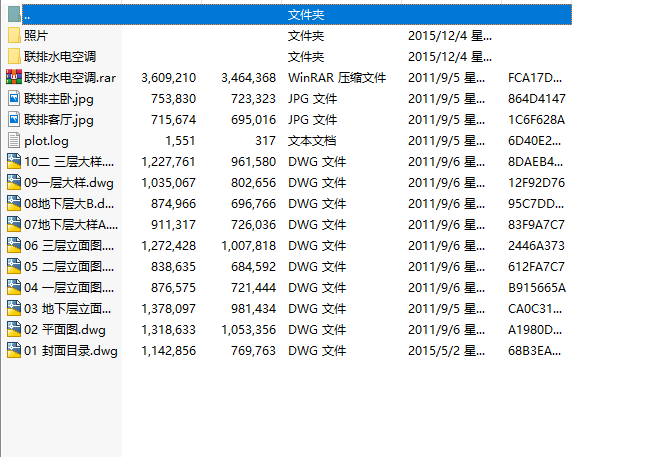
Task: Click the folder icon beside 照片
Action: 13,35
